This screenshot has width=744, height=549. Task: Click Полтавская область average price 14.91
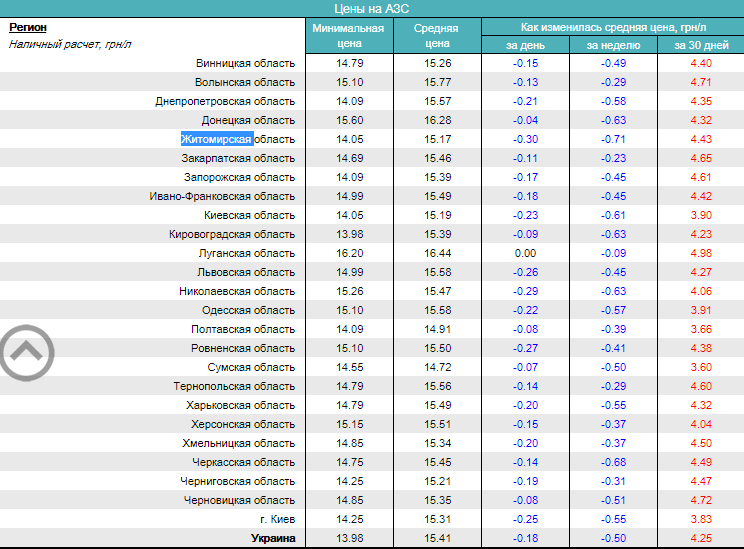click(437, 329)
